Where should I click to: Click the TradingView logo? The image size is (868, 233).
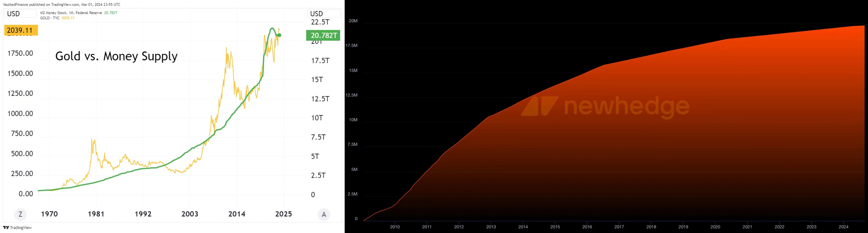[x=17, y=228]
